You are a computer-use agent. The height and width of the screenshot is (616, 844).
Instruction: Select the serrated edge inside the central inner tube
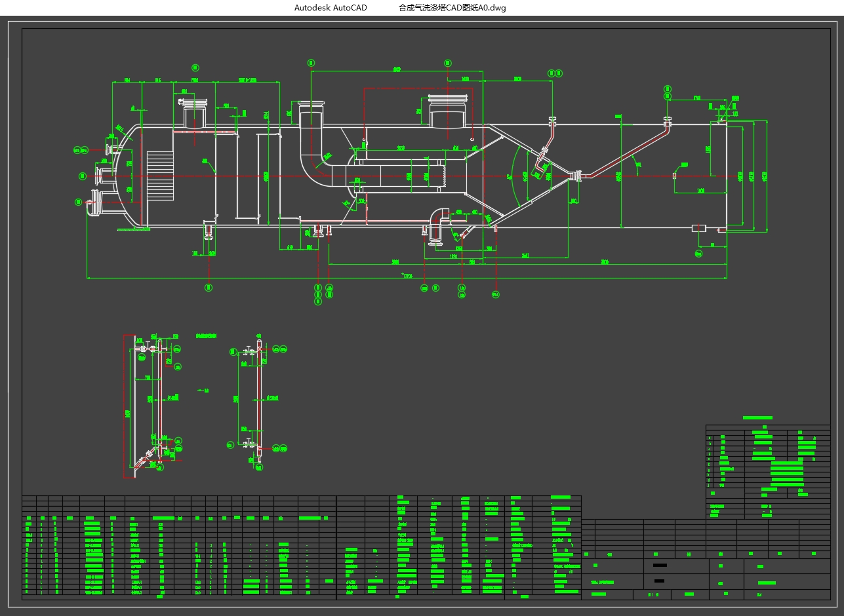point(445,176)
